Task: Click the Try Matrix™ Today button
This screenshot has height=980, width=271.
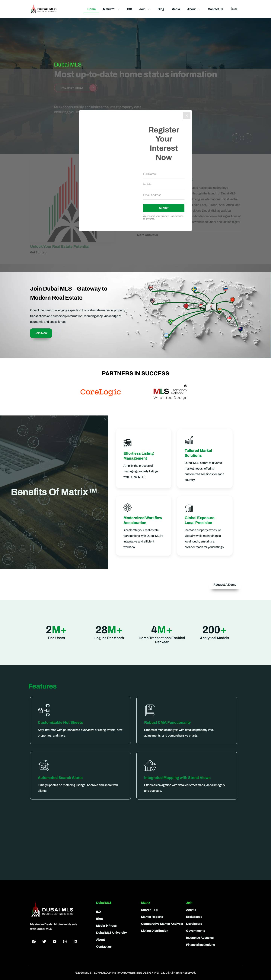Action: pyautogui.click(x=76, y=88)
